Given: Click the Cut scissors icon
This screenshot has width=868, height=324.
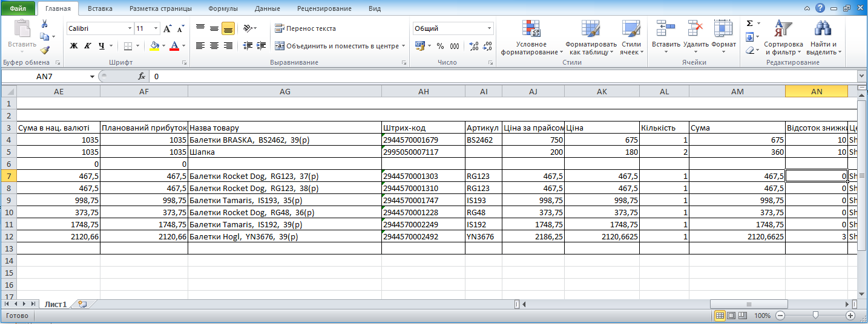Looking at the screenshot, I should pyautogui.click(x=44, y=24).
